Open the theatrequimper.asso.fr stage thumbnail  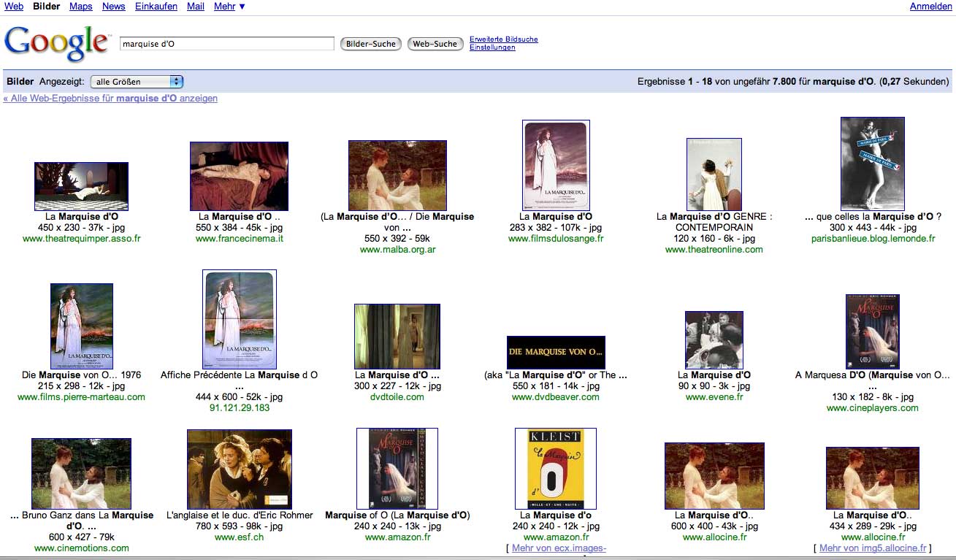point(81,186)
